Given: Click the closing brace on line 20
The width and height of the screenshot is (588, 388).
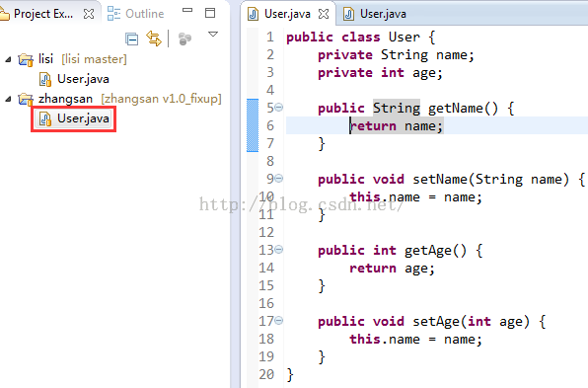Looking at the screenshot, I should [289, 374].
